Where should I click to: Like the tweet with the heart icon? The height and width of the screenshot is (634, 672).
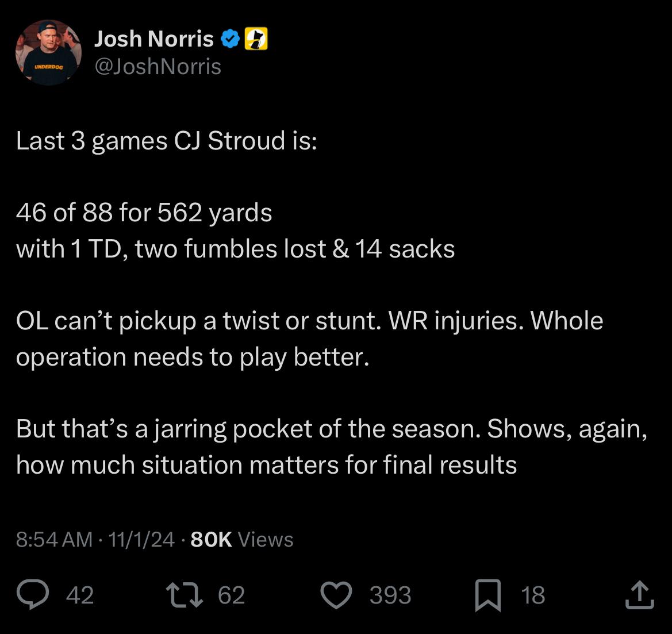point(336,595)
